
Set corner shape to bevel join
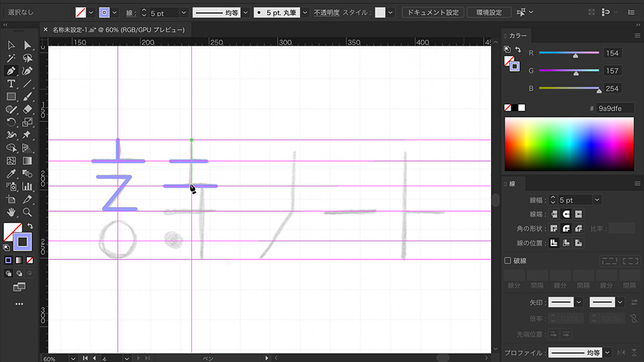[x=579, y=229]
